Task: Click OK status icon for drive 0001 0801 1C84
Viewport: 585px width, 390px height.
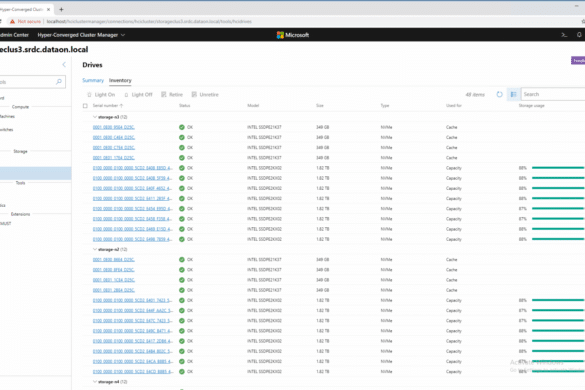Action: click(182, 280)
